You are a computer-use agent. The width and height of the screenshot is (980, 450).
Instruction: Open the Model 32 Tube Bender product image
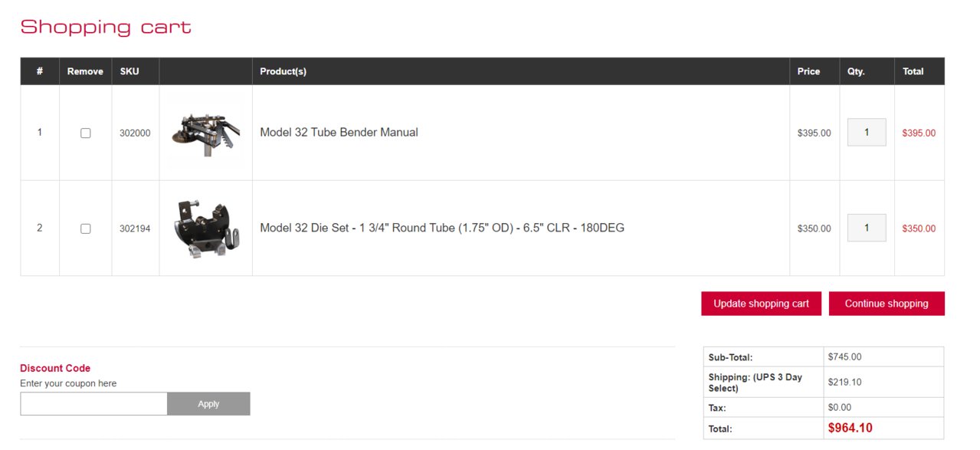pos(205,133)
